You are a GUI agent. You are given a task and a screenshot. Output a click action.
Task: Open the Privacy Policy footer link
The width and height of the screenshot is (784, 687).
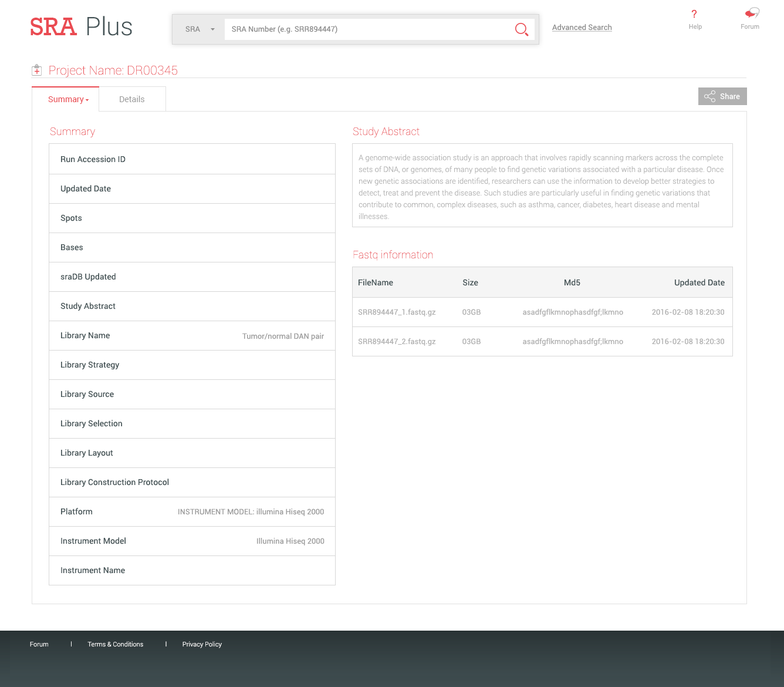202,644
